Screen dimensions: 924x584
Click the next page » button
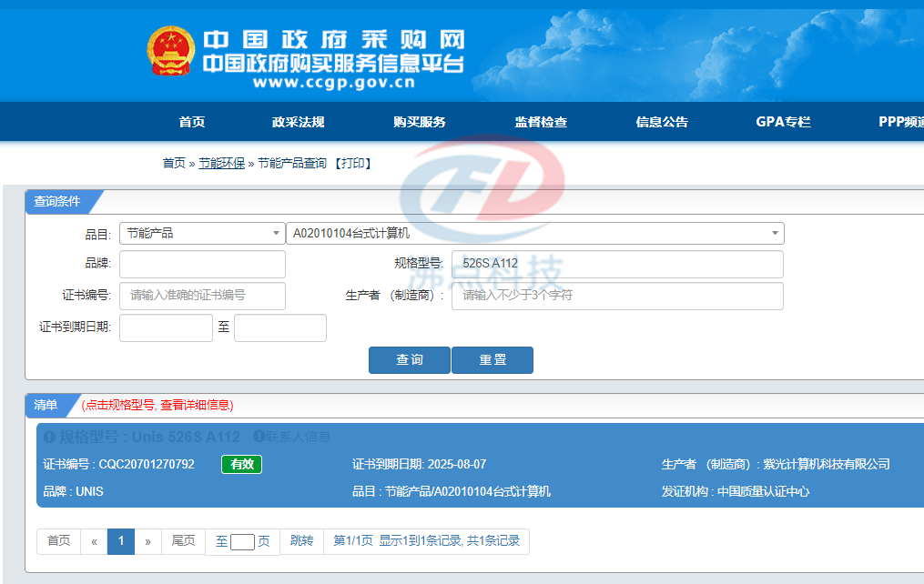pyautogui.click(x=147, y=541)
